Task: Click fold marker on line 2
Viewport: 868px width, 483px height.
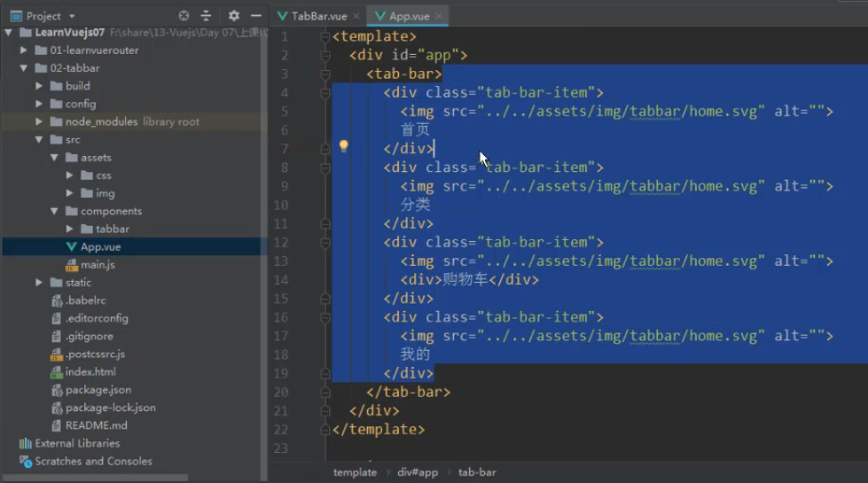Action: [x=325, y=55]
